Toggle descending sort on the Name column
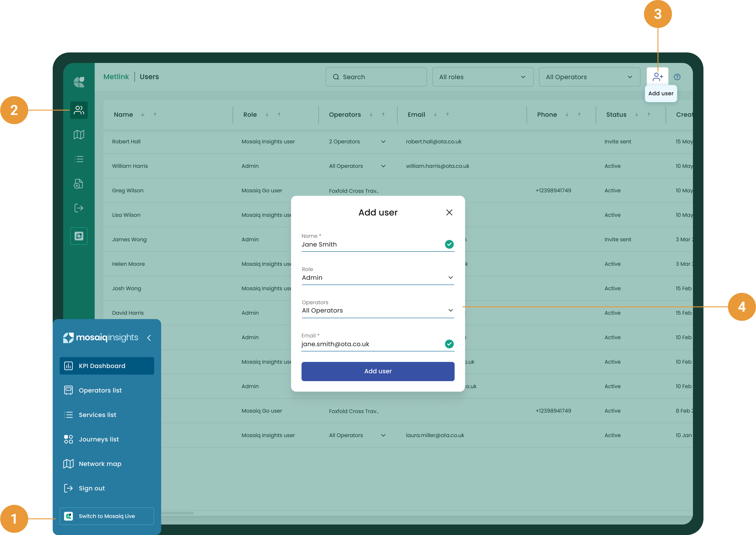Image resolution: width=756 pixels, height=535 pixels. click(143, 115)
